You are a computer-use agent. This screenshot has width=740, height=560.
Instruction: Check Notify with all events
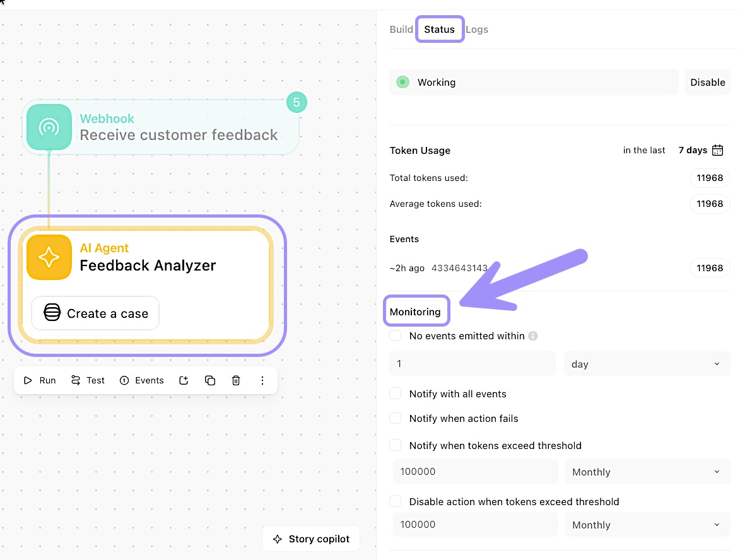(396, 394)
